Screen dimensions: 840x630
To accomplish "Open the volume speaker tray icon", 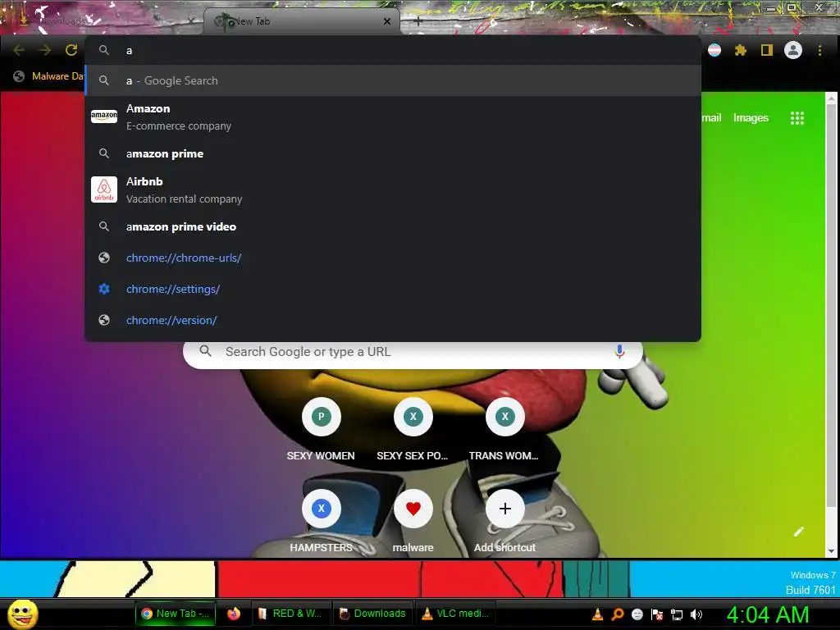I will [x=696, y=614].
